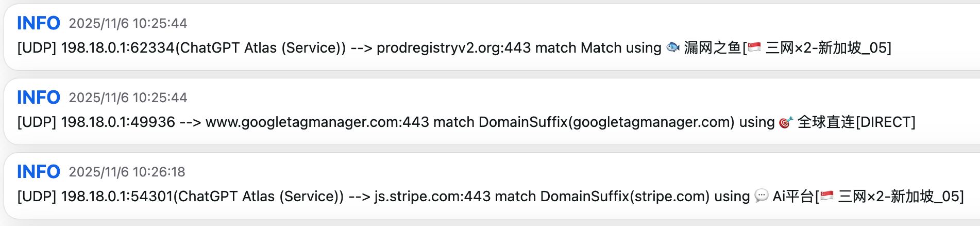This screenshot has width=980, height=226.
Task: Click the speech bubble icon before Ai平台
Action: (x=761, y=196)
